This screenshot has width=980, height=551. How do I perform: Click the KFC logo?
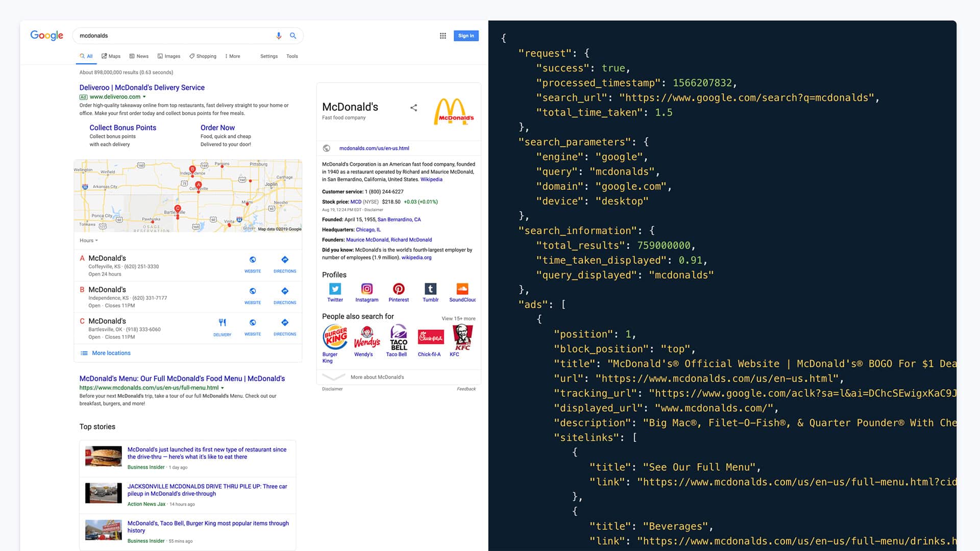pyautogui.click(x=462, y=337)
